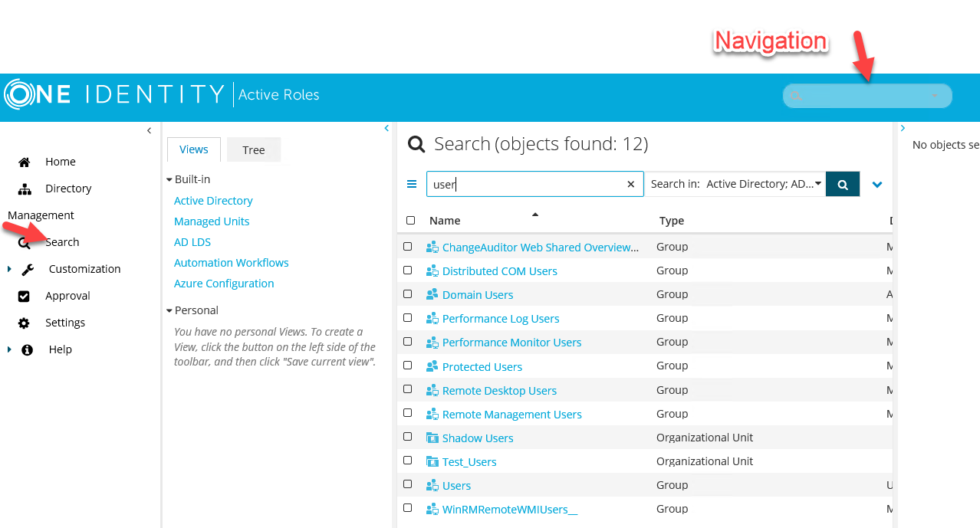Click the Directory hierarchy icon
Viewport: 980px width, 528px height.
[25, 189]
